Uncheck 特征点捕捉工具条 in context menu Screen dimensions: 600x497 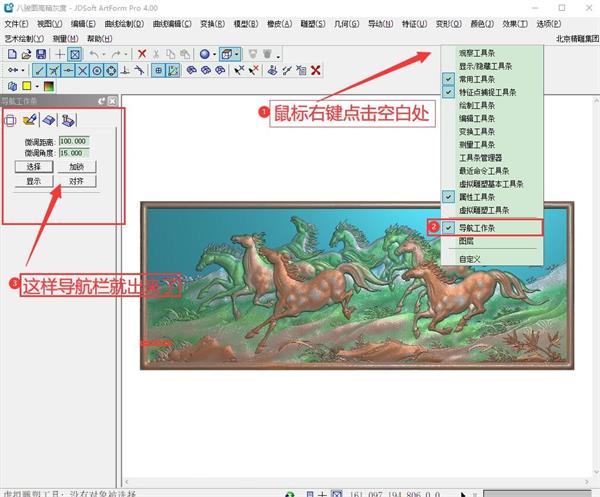492,92
